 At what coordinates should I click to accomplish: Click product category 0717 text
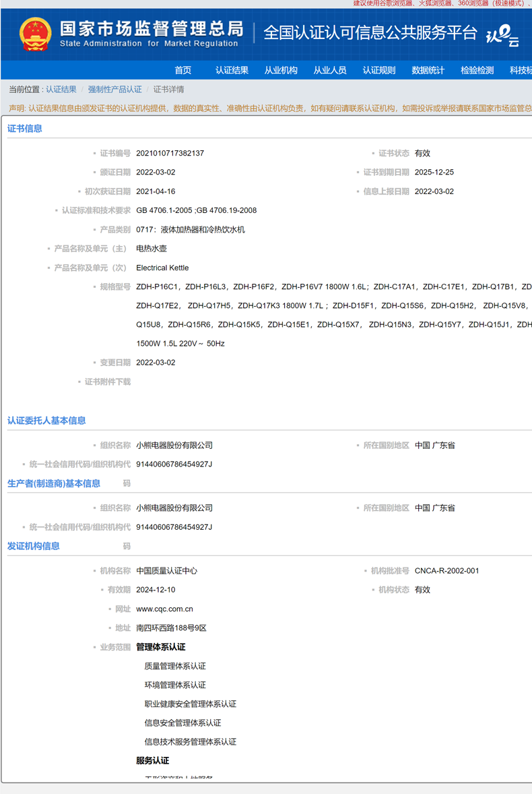pos(190,230)
